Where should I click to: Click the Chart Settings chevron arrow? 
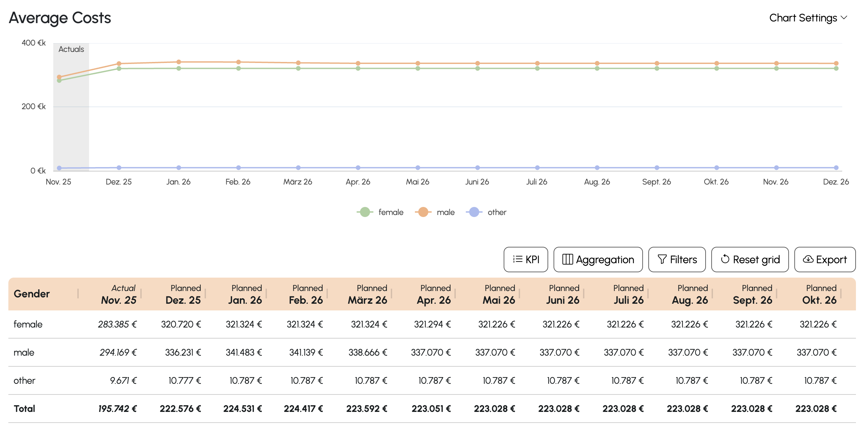844,18
